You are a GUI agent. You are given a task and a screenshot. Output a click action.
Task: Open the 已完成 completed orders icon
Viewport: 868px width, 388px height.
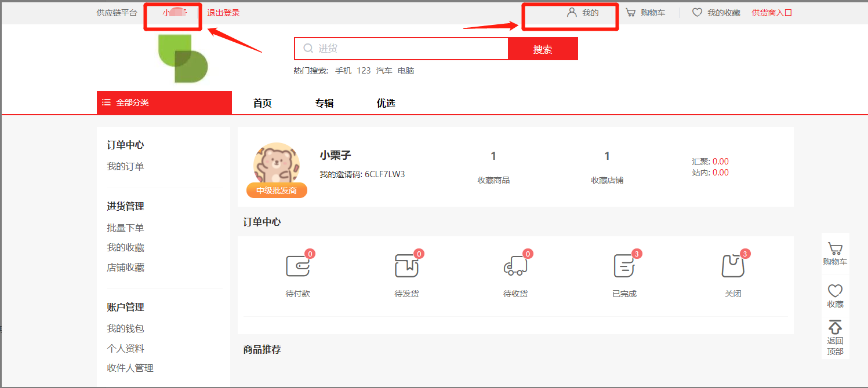click(624, 266)
